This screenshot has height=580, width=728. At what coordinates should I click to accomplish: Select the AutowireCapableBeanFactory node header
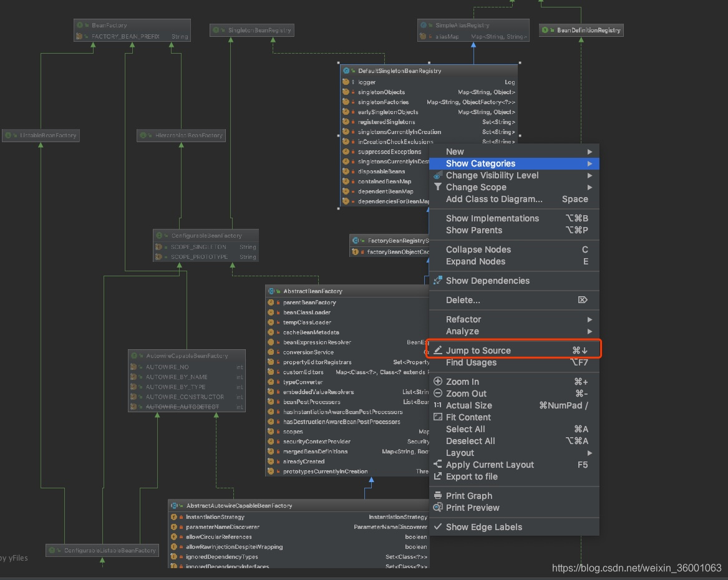187,356
